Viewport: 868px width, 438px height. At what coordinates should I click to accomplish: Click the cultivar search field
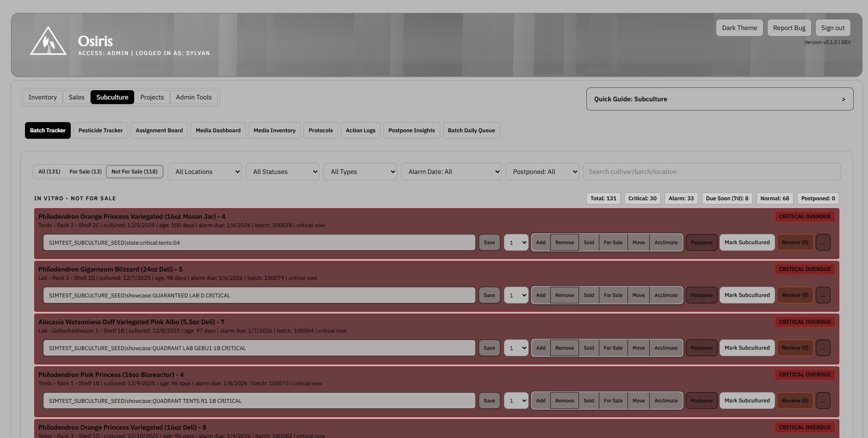pos(712,172)
